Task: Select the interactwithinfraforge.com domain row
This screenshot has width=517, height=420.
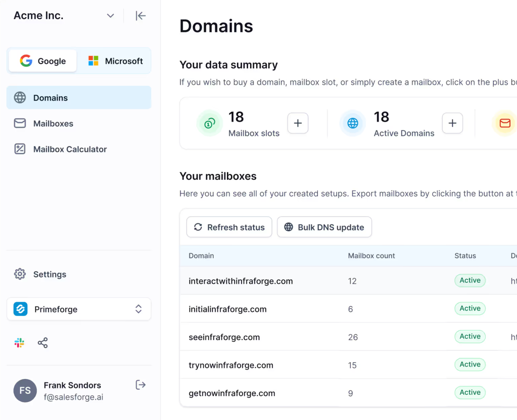Action: pos(349,281)
